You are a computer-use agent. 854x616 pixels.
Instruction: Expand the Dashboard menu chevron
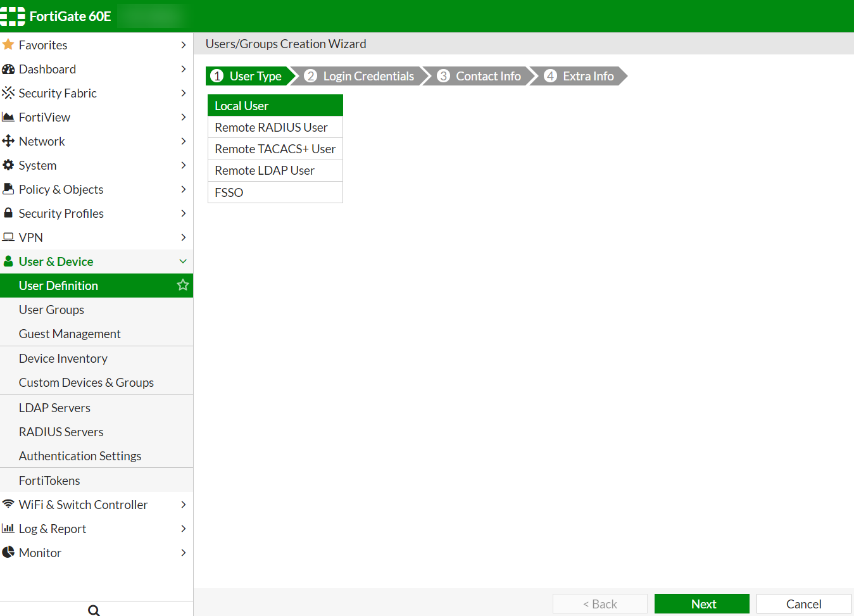point(184,69)
